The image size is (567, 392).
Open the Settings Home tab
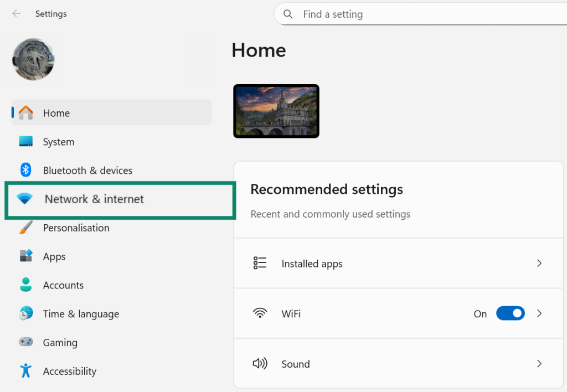[56, 113]
